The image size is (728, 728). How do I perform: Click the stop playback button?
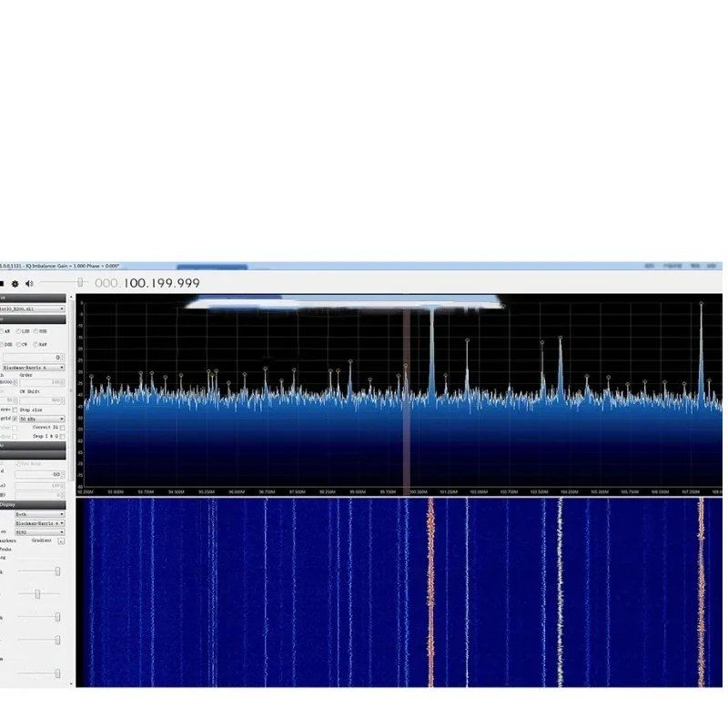coord(3,284)
